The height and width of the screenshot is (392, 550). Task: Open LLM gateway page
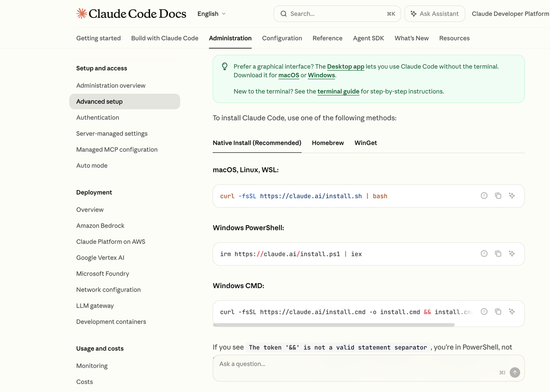[95, 306]
